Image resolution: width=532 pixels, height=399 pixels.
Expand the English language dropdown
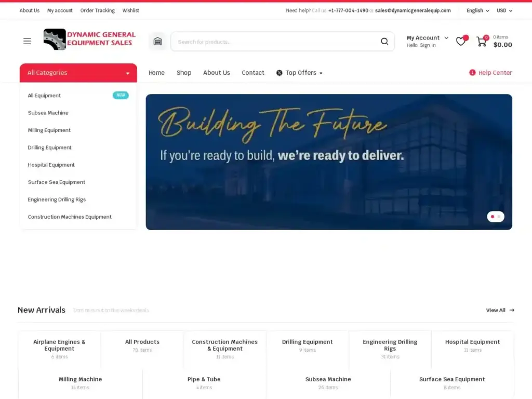(477, 10)
